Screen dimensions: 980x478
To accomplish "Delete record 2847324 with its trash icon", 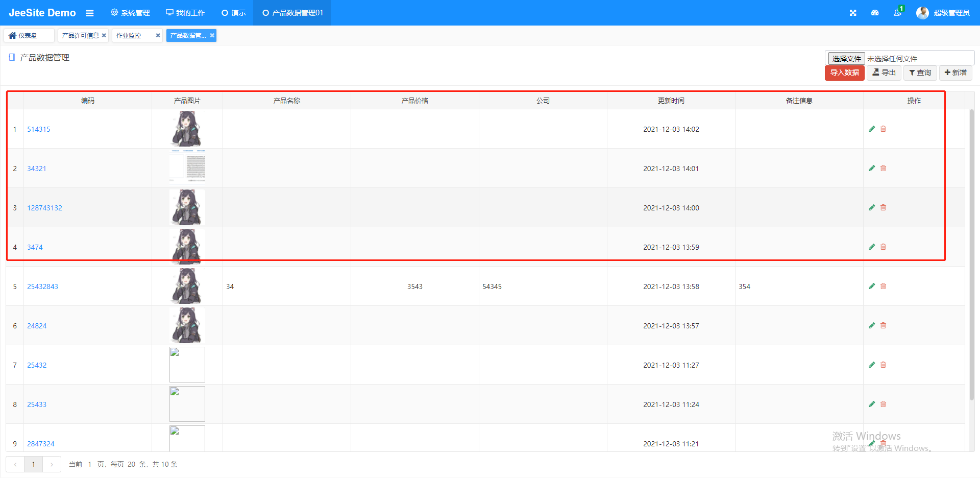I will tap(883, 444).
